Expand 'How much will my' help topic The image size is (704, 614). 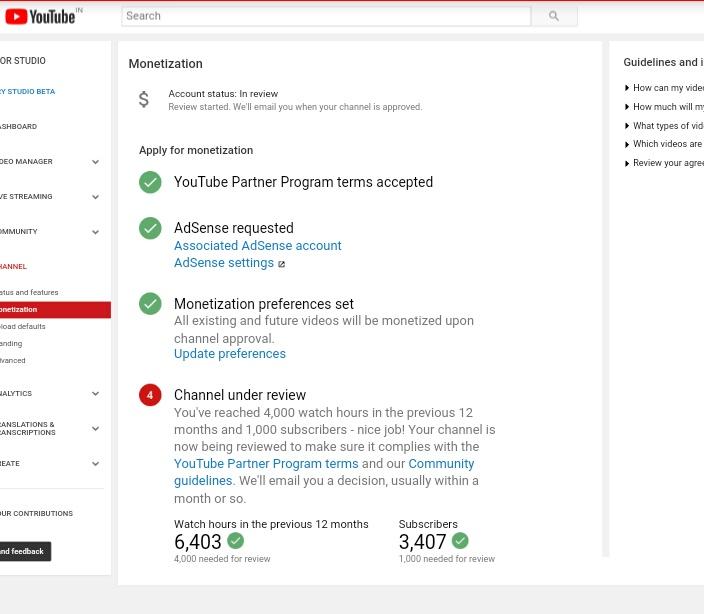(664, 107)
